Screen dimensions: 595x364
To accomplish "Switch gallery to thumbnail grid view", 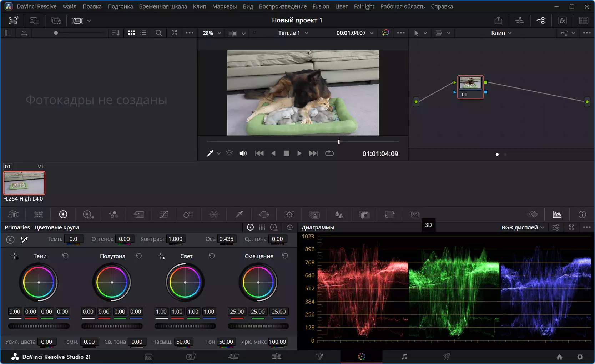I will (132, 33).
